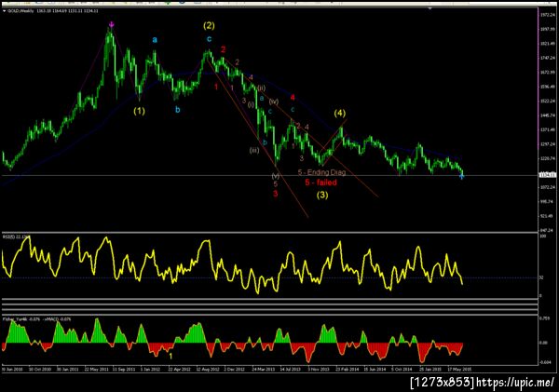Click the GOLD,Weekly chart title label
This screenshot has width=559, height=392.
pos(20,11)
